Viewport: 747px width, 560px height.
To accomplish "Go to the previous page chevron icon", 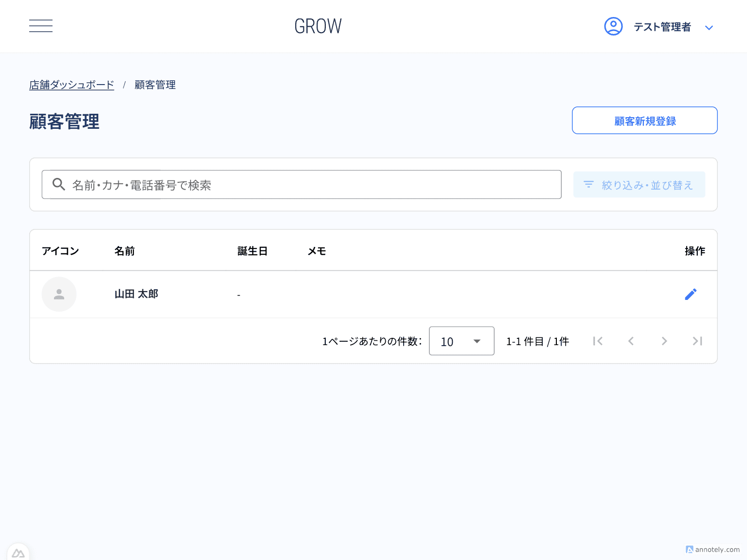I will click(x=631, y=341).
